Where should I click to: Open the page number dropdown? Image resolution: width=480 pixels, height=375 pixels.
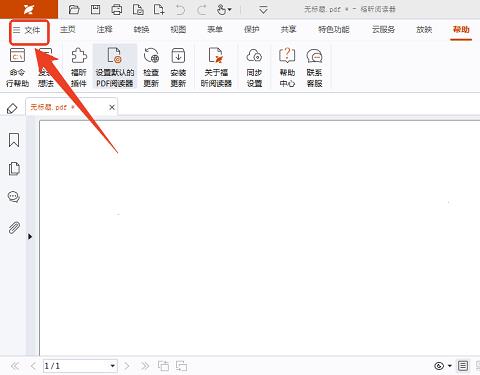(x=113, y=366)
